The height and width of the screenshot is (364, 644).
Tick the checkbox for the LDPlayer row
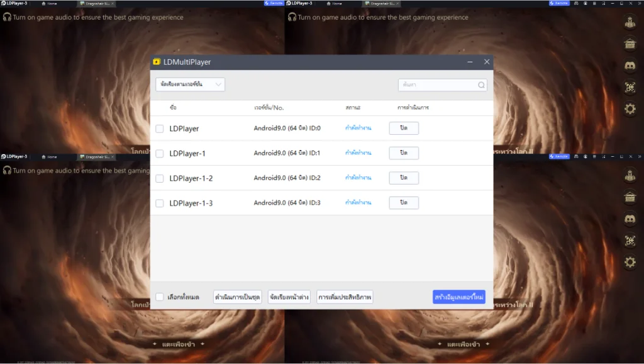pos(159,128)
